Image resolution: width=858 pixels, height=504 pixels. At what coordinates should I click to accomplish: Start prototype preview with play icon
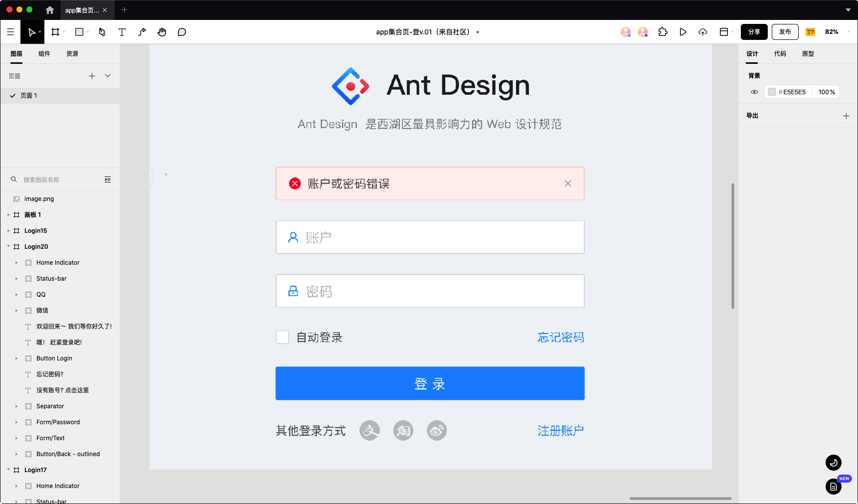click(683, 32)
